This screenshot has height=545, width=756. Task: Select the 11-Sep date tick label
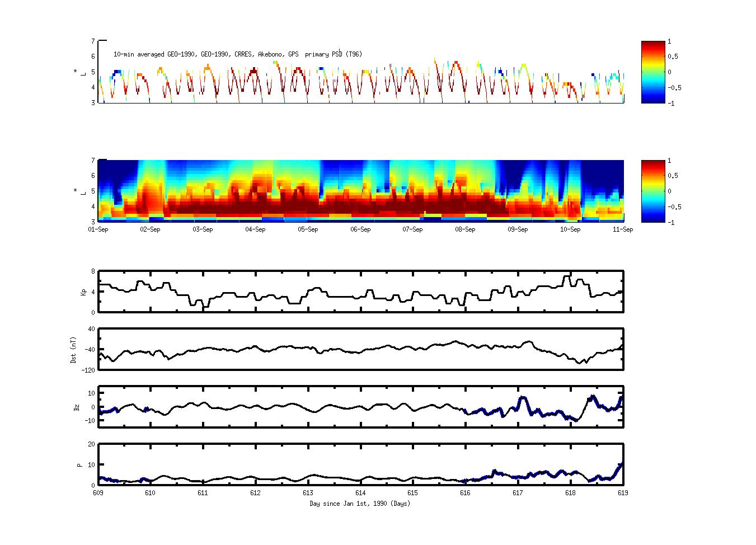pyautogui.click(x=622, y=229)
